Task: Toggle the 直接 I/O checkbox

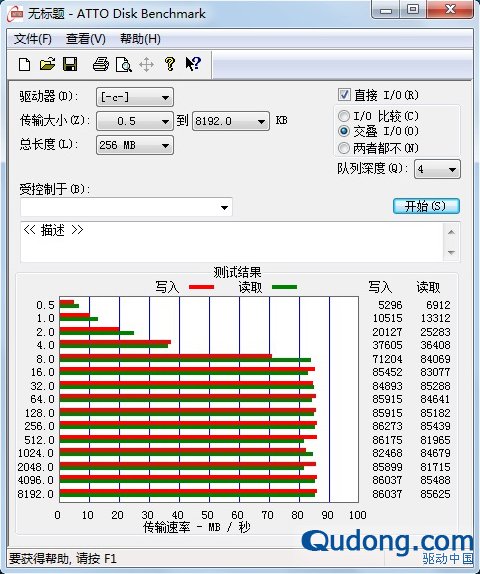Action: (344, 95)
